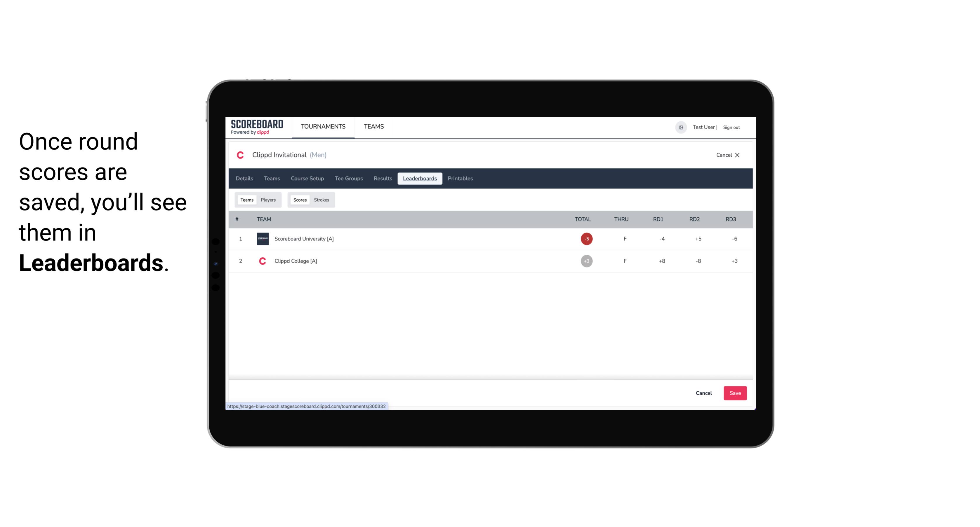The width and height of the screenshot is (980, 527).
Task: Select the Teams filter button
Action: click(246, 200)
